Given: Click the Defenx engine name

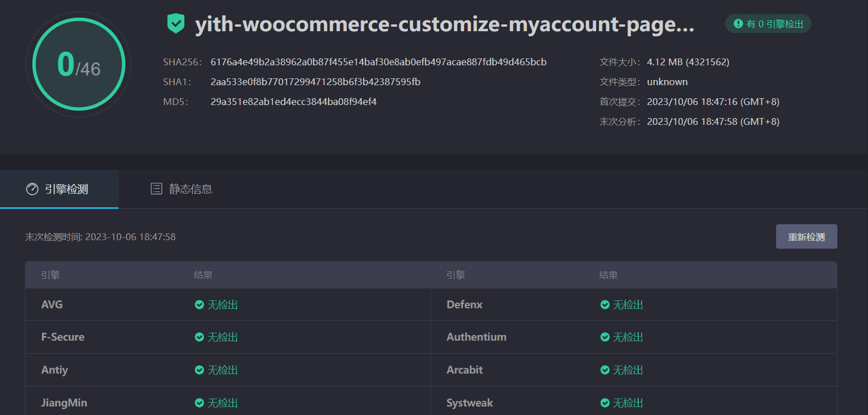Looking at the screenshot, I should point(465,305).
